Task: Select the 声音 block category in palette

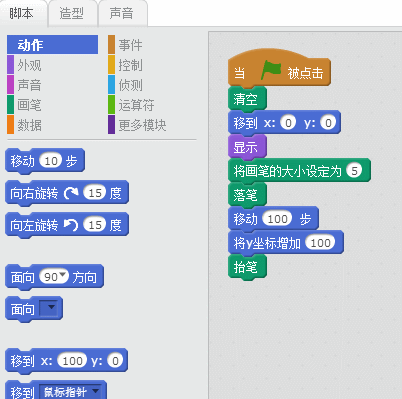Action: click(29, 85)
